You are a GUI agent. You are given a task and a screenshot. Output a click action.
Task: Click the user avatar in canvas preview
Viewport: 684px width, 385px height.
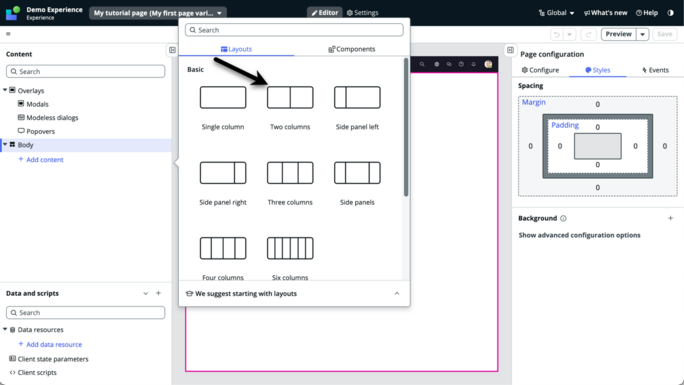(x=488, y=64)
